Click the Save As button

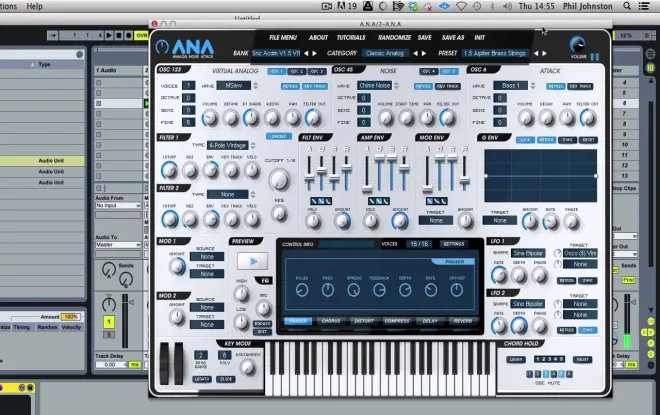tap(453, 37)
